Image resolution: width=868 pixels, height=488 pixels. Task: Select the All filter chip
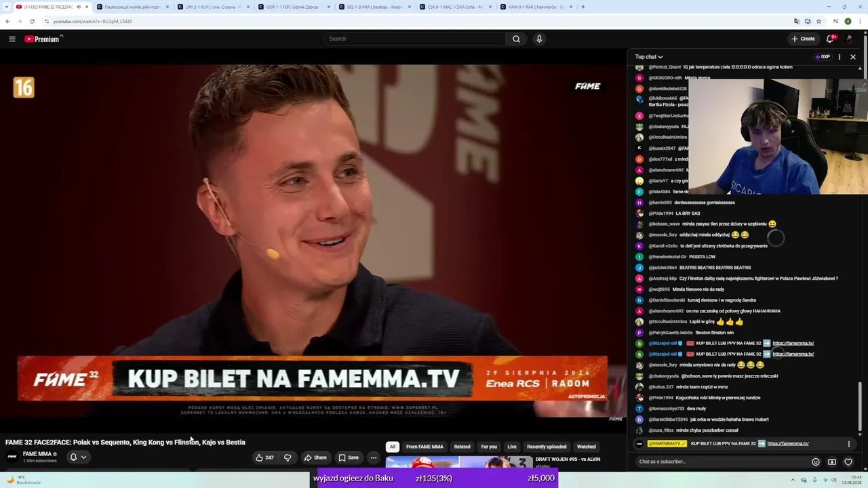tap(392, 447)
